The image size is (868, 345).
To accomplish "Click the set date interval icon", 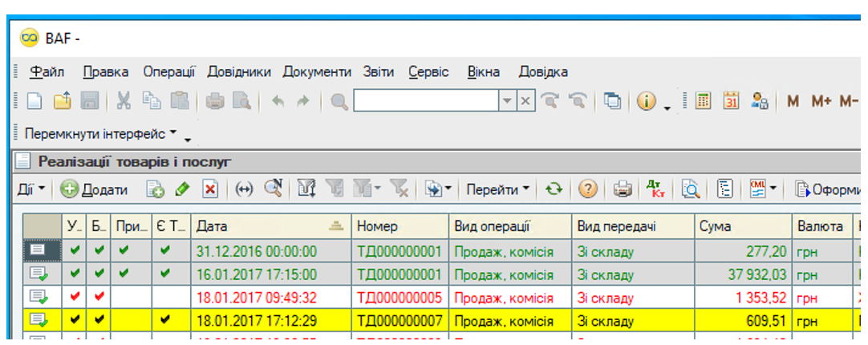I will [244, 189].
